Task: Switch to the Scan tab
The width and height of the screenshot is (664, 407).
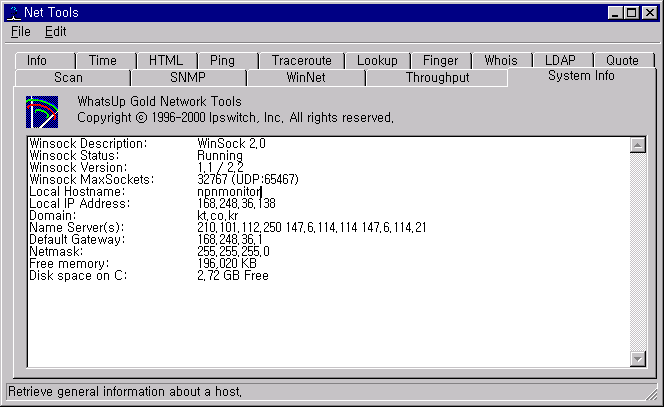Action: (72, 78)
